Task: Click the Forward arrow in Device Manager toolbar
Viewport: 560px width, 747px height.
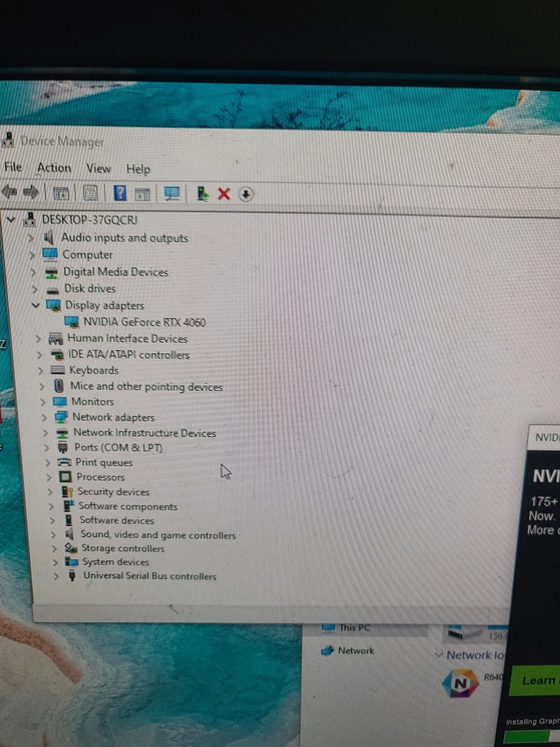Action: [x=31, y=192]
